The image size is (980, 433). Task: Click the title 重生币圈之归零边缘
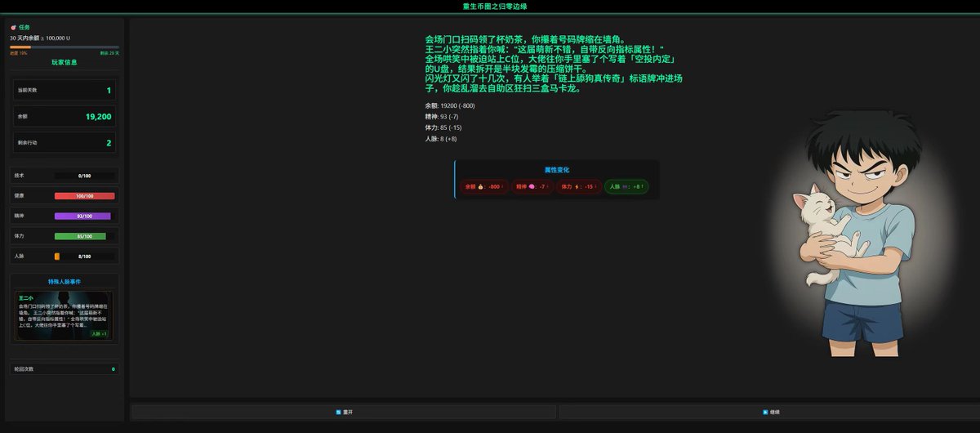point(495,7)
